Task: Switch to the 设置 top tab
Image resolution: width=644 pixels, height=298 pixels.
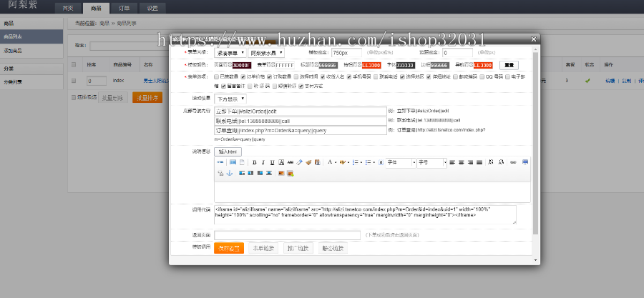Action: pyautogui.click(x=152, y=8)
